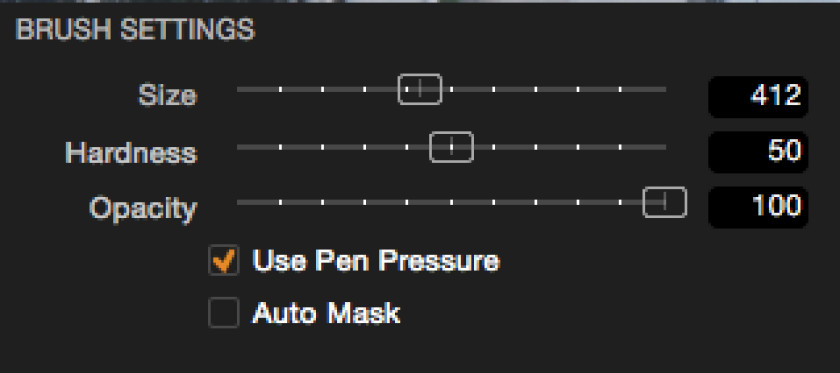Set Size slider to its maximum end
Image resolution: width=840 pixels, height=373 pixels.
pyautogui.click(x=665, y=89)
